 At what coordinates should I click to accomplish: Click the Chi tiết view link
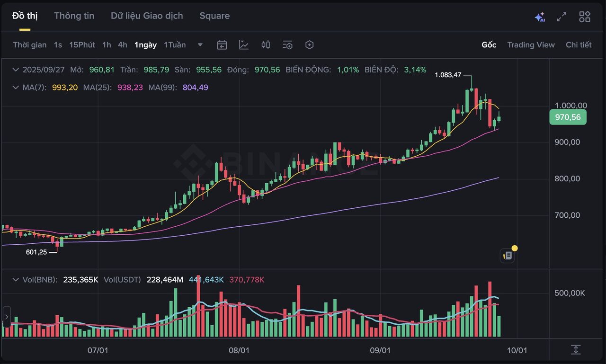pyautogui.click(x=579, y=45)
